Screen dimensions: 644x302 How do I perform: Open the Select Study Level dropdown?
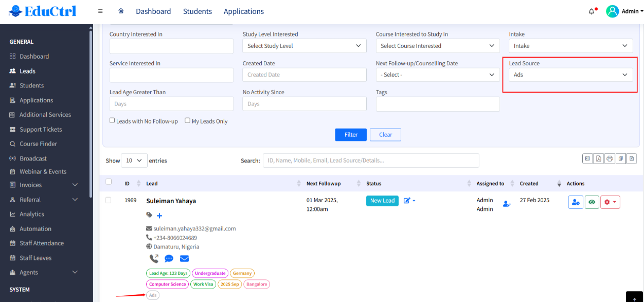click(304, 46)
